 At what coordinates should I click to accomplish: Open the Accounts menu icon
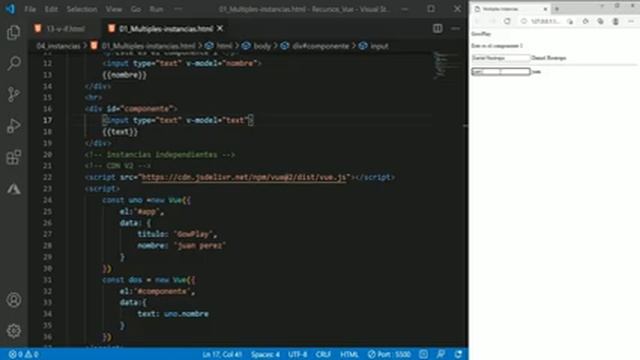13,300
